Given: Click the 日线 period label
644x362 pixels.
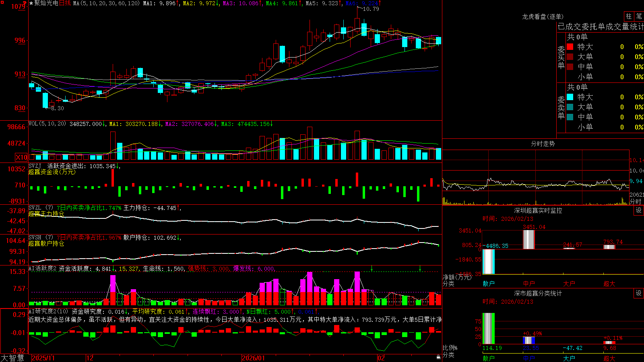Looking at the screenshot, I should pos(65,3).
